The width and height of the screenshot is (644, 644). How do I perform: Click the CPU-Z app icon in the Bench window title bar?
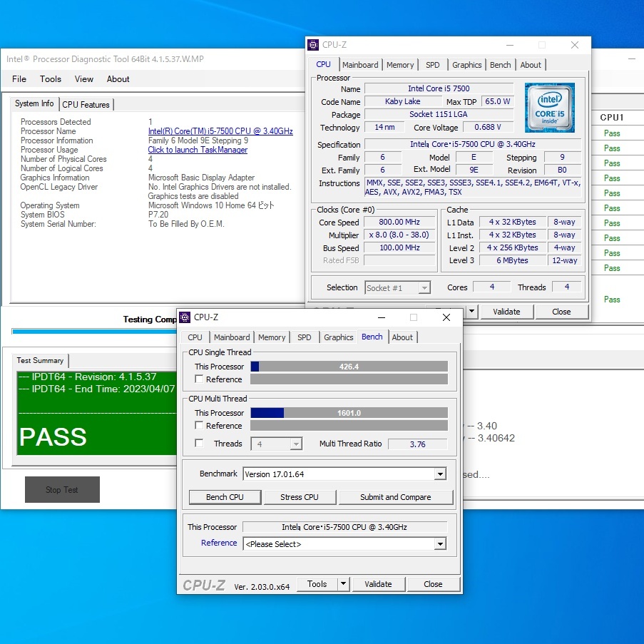coord(185,317)
